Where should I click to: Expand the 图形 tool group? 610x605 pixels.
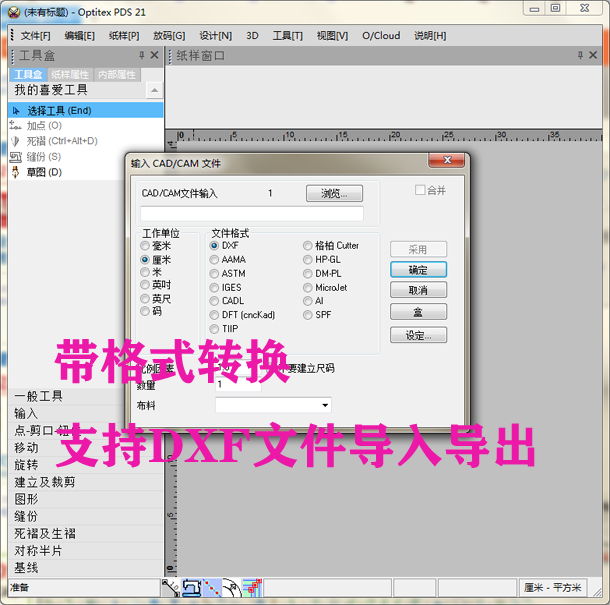(x=85, y=499)
